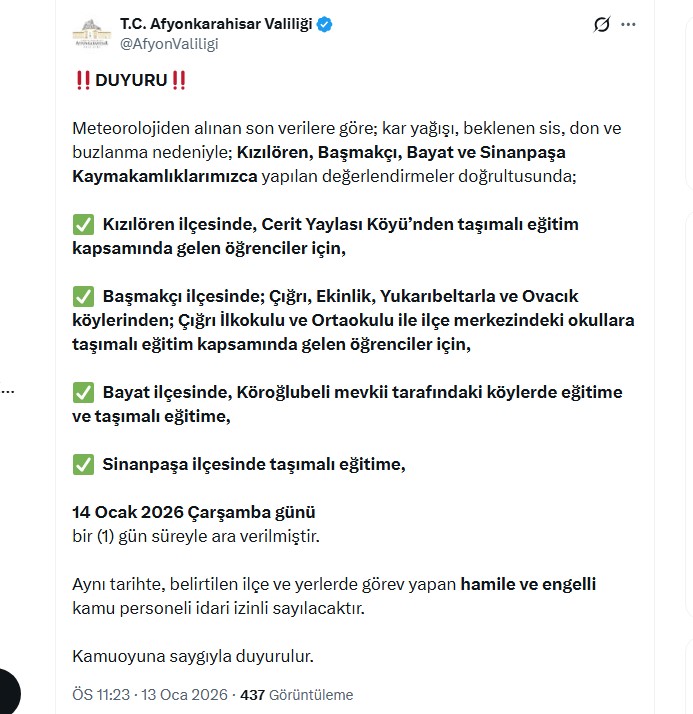Click the line Kamuoyuna saygıyla duyurulur
This screenshot has width=693, height=714.
point(193,656)
